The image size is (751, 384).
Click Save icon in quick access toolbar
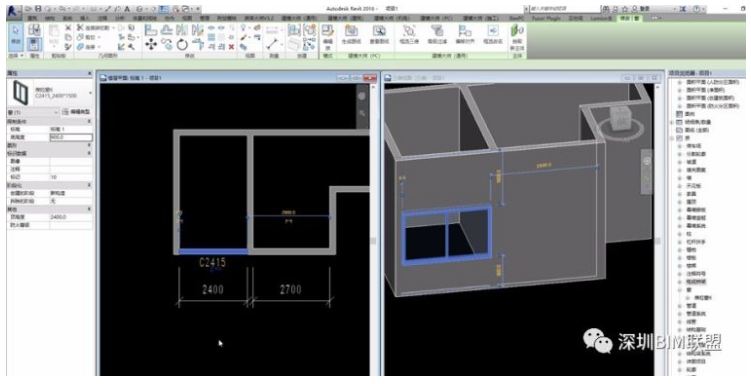point(38,9)
